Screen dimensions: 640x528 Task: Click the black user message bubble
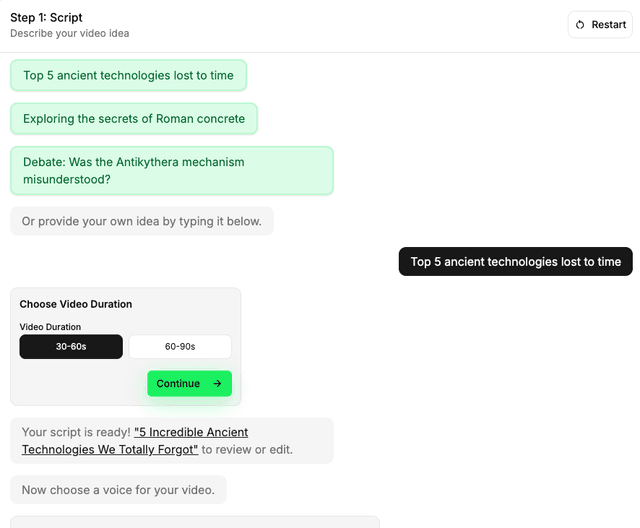515,262
